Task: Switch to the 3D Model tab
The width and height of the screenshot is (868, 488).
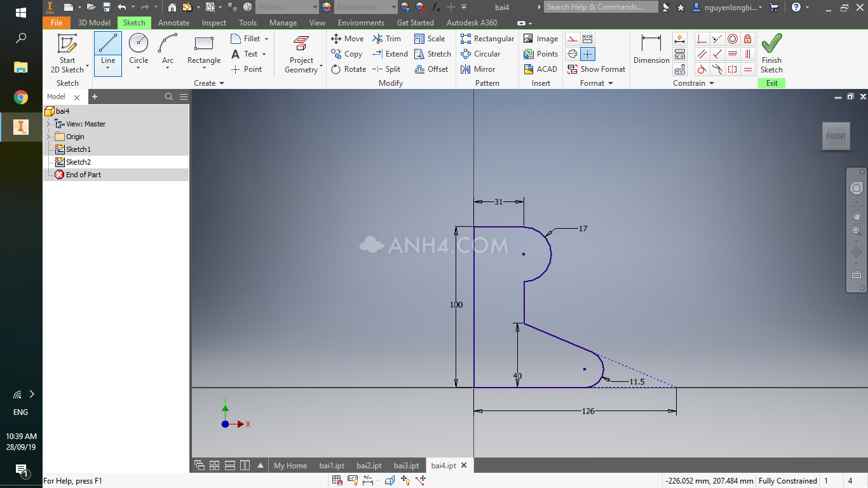Action: tap(94, 23)
